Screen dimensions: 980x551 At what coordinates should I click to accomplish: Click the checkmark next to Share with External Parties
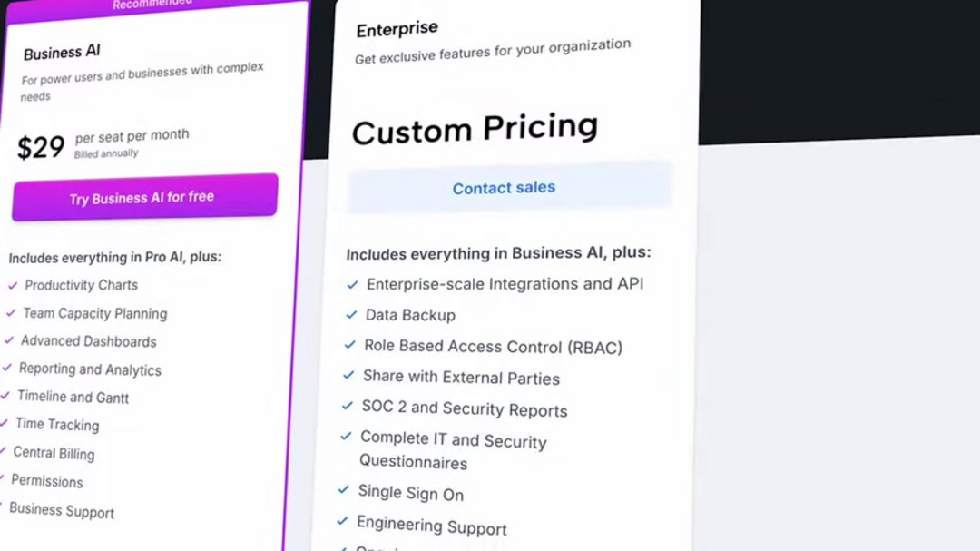coord(348,375)
